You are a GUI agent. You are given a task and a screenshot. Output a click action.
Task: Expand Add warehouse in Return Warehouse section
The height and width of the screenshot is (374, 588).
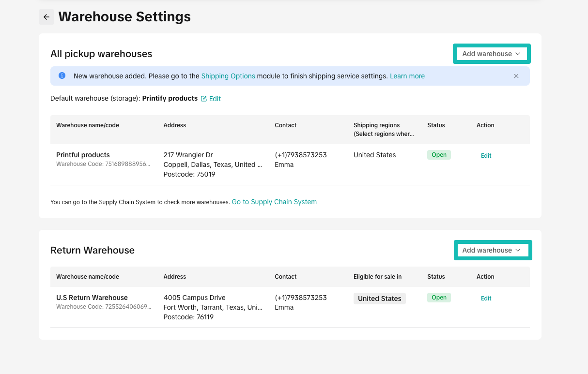[491, 250]
